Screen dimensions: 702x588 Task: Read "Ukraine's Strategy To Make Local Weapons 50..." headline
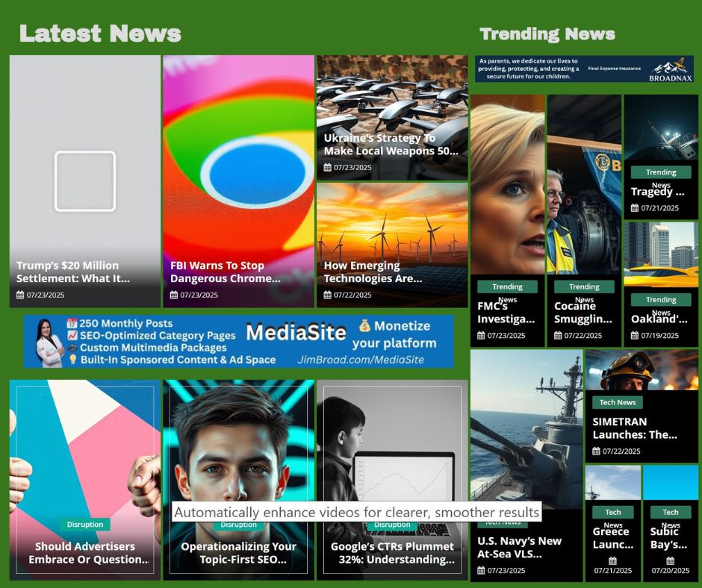point(391,145)
